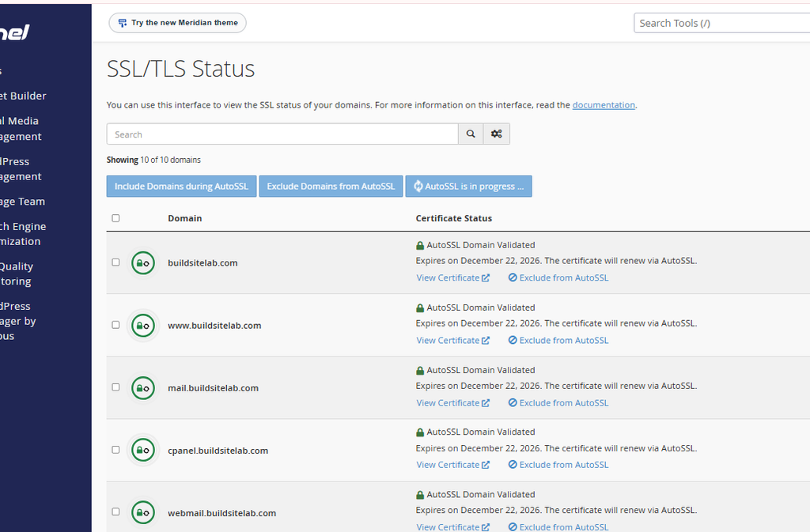
Task: Open the Builder item in sidebar
Action: tap(23, 96)
